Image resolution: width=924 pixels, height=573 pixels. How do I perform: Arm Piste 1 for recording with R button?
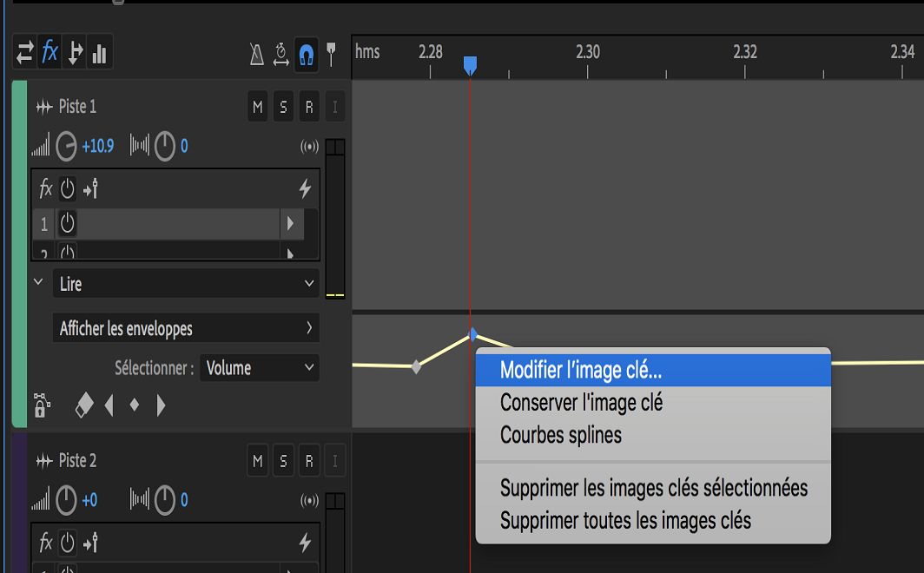coord(309,107)
